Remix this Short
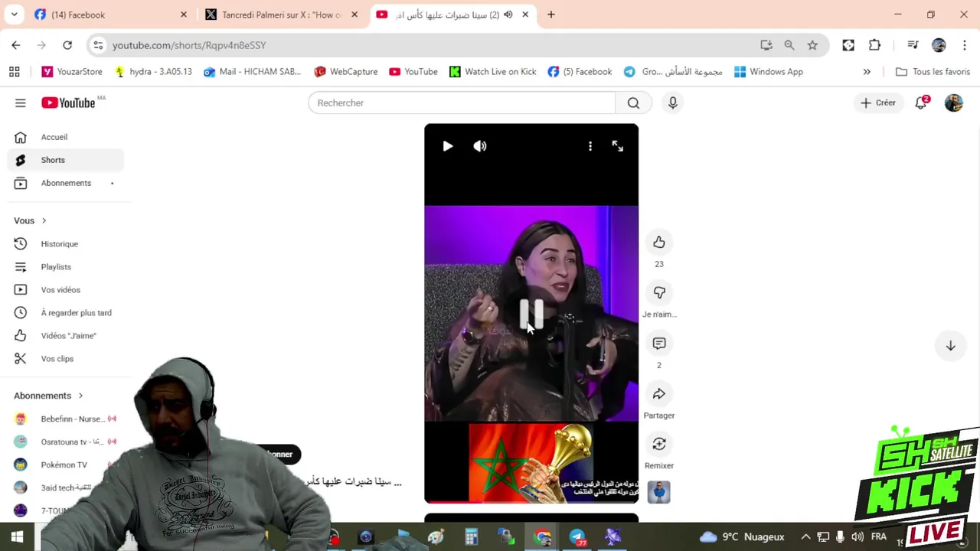This screenshot has height=551, width=980. [x=659, y=445]
